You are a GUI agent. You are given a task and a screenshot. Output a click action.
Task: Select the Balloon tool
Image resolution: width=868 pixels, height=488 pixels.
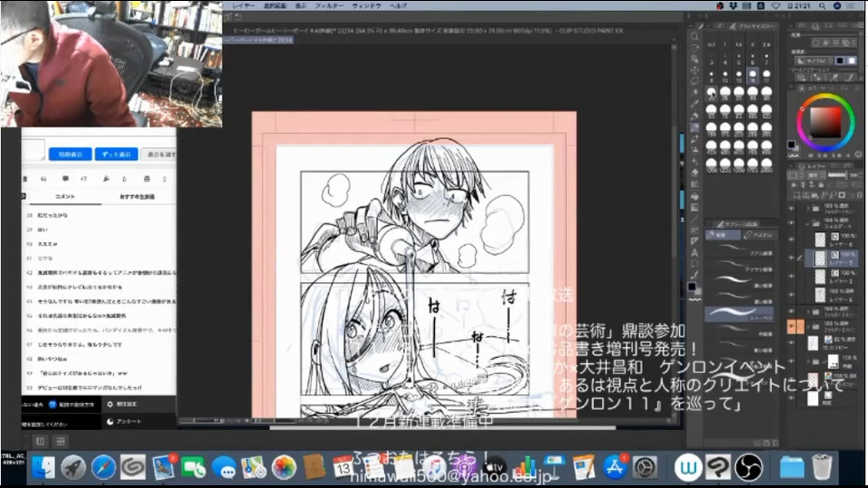694,264
